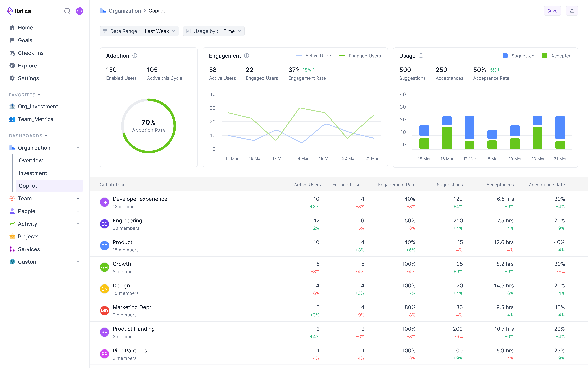Expand the Custom chevron
Image resolution: width=588 pixels, height=368 pixels.
78,262
